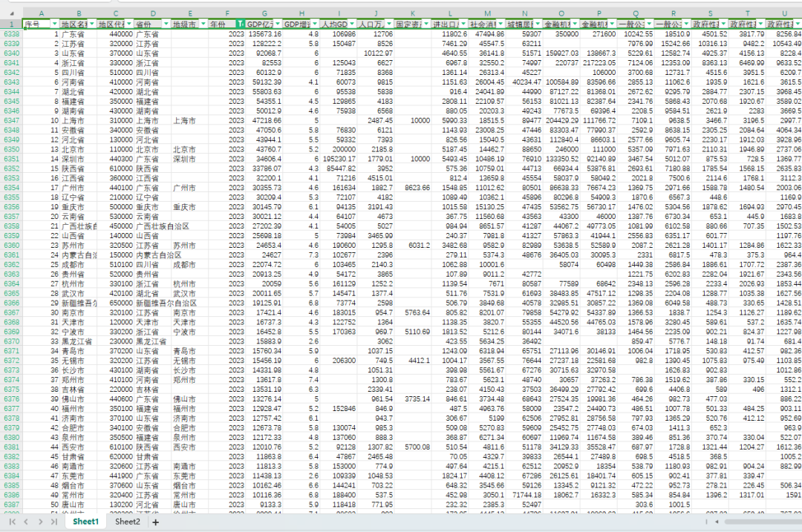Screen dimensions: 802x532
Task: Select row header 6365
Action: pyautogui.click(x=11, y=293)
